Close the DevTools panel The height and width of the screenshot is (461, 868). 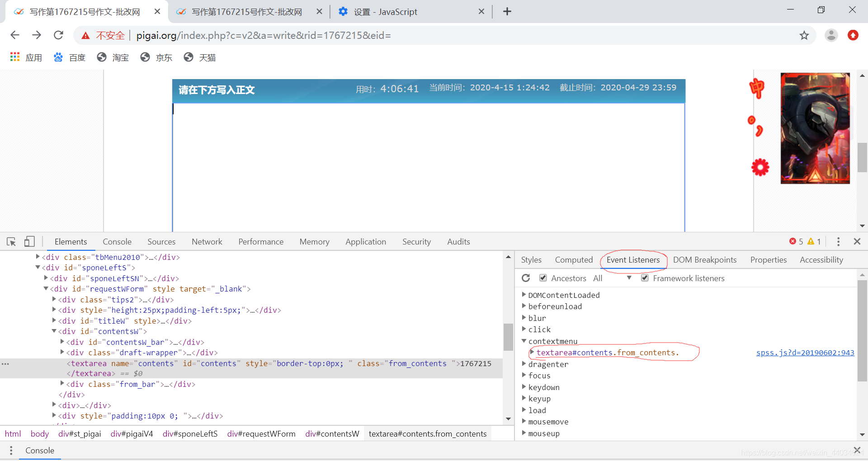tap(857, 241)
